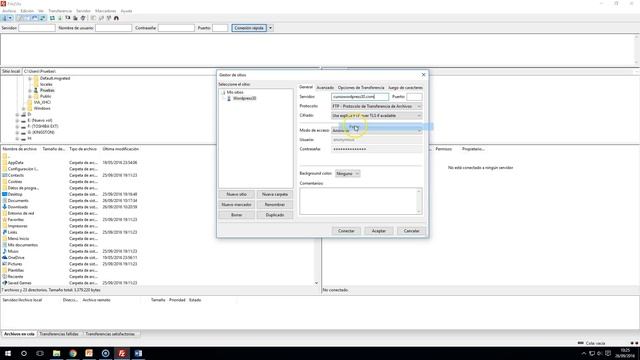This screenshot has height=360, width=640.
Task: Toggle the message log view icon
Action: tap(20, 18)
